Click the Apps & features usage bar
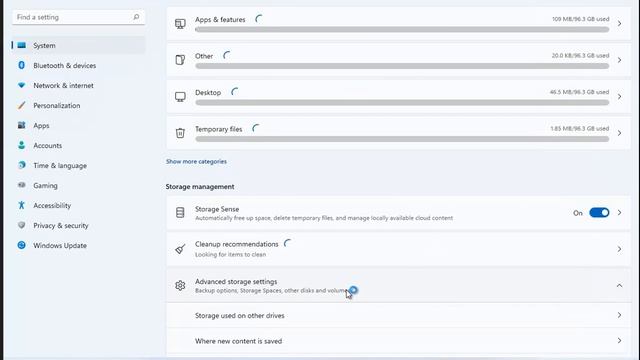This screenshot has width=640, height=360. [x=402, y=29]
